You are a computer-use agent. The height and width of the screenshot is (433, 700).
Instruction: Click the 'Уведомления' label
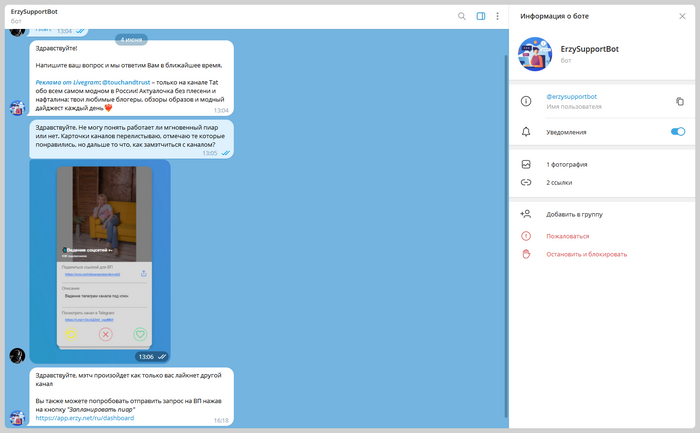click(x=566, y=132)
